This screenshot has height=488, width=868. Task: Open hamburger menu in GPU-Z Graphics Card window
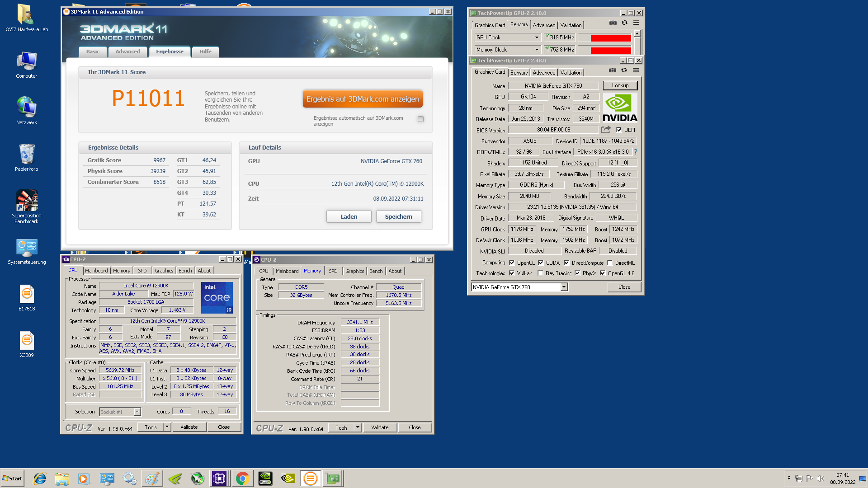click(636, 70)
